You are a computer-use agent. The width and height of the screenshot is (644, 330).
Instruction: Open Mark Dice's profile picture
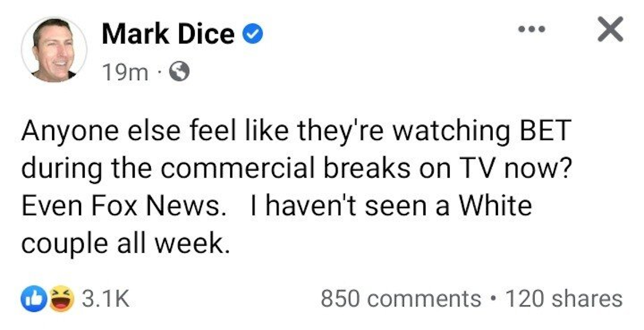pyautogui.click(x=54, y=49)
